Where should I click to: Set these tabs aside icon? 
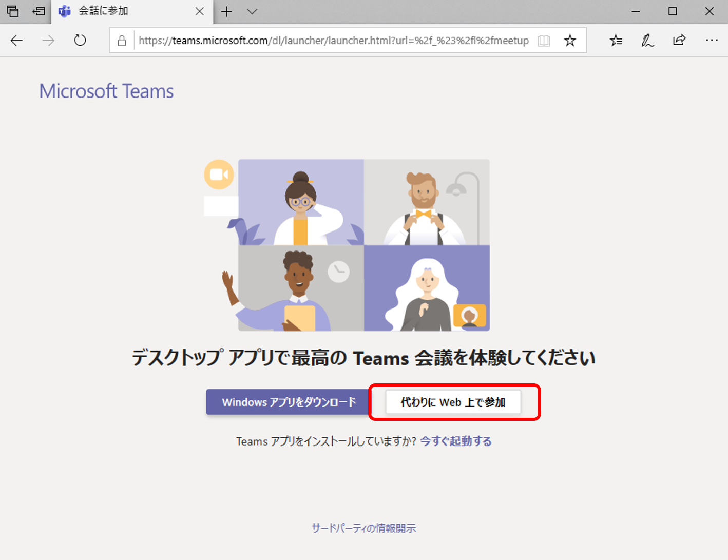tap(39, 11)
